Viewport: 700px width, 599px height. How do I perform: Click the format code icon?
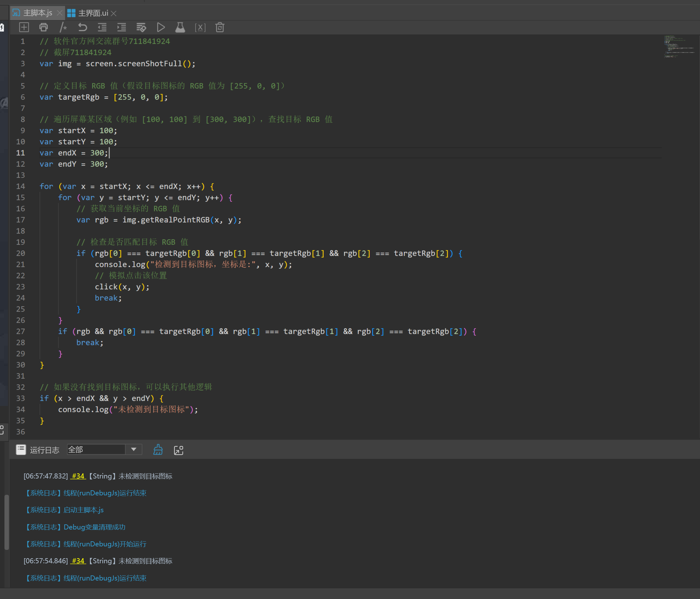[x=141, y=27]
